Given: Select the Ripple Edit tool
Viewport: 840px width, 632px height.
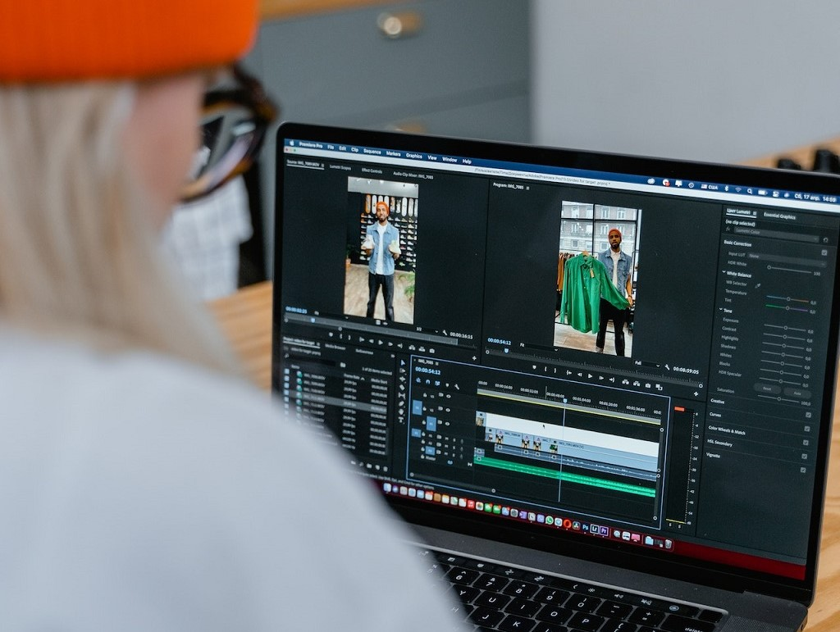Looking at the screenshot, I should tap(402, 379).
